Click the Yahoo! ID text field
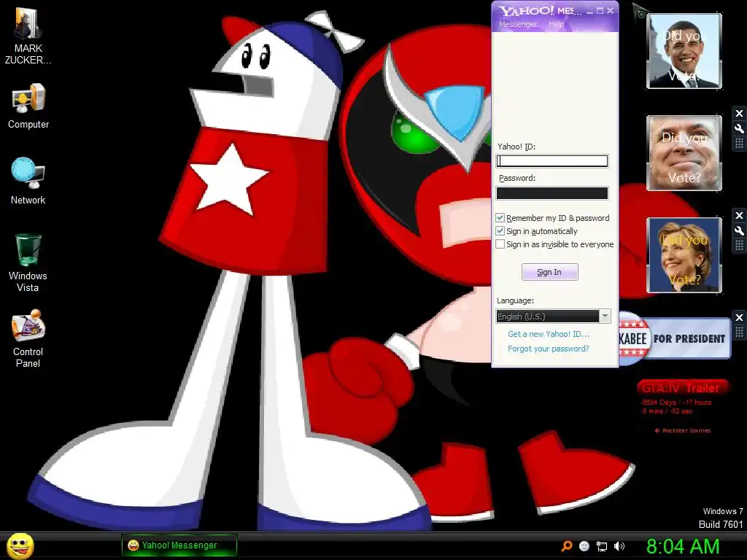The image size is (747, 560). click(x=552, y=161)
